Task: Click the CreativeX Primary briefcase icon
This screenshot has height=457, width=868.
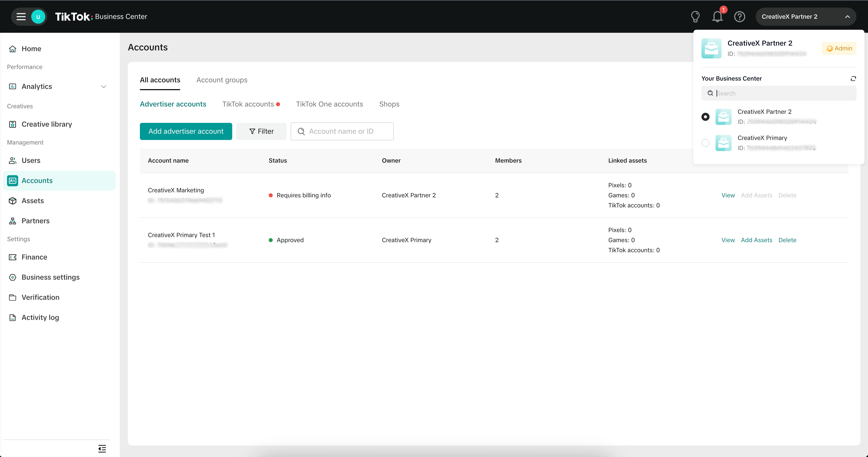Action: coord(723,143)
